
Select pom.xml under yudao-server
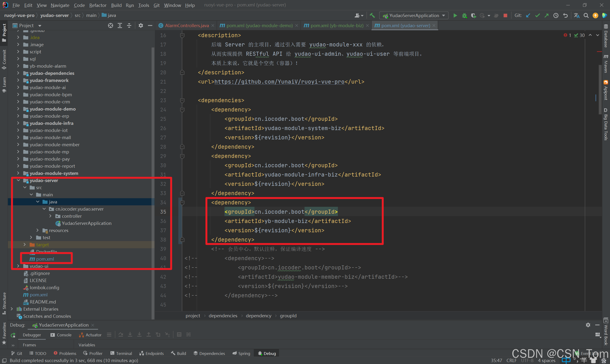(x=45, y=259)
